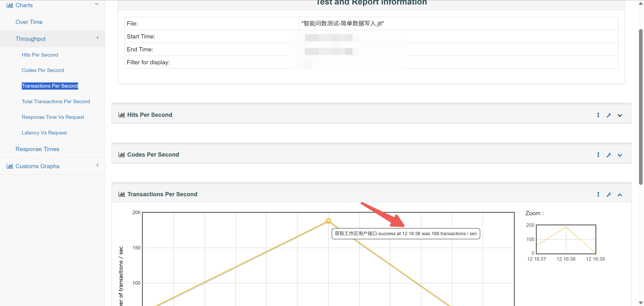Screen dimensions: 644x306
Task: Open the Customs Graphs section
Action: click(x=38, y=166)
